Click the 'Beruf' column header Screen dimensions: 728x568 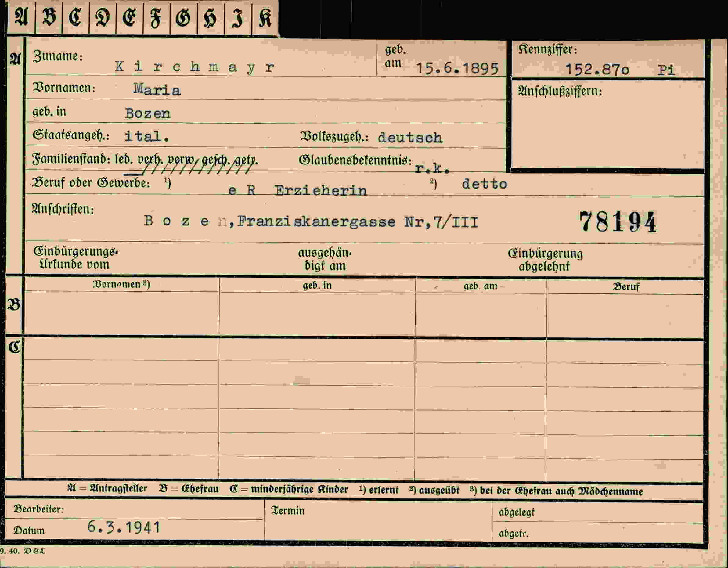tap(626, 287)
